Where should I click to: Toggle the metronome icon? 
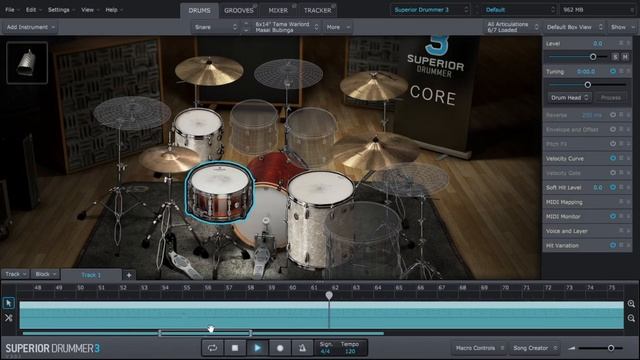tap(302, 348)
